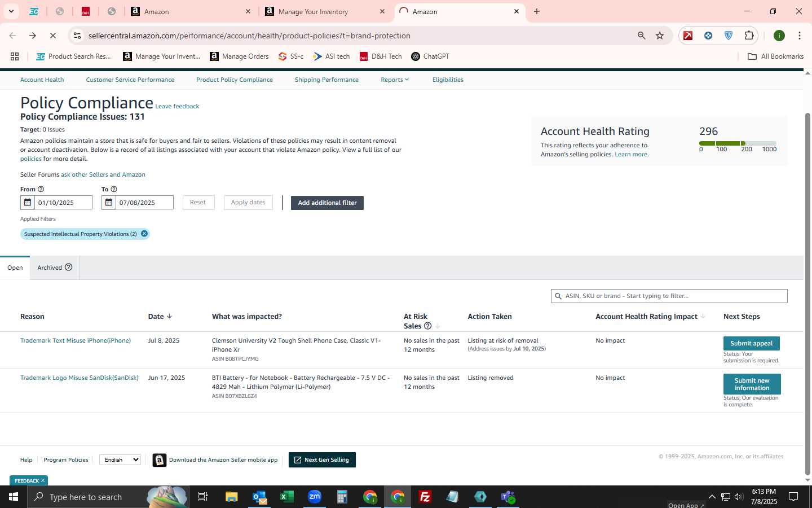The image size is (812, 508).
Task: Open the FileZilla taskbar icon
Action: pyautogui.click(x=425, y=497)
